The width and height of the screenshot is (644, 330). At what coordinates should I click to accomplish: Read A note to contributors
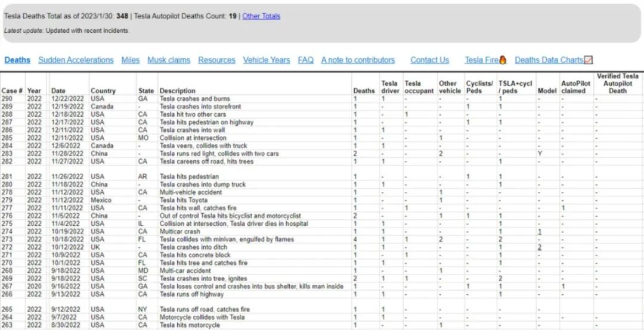[358, 60]
